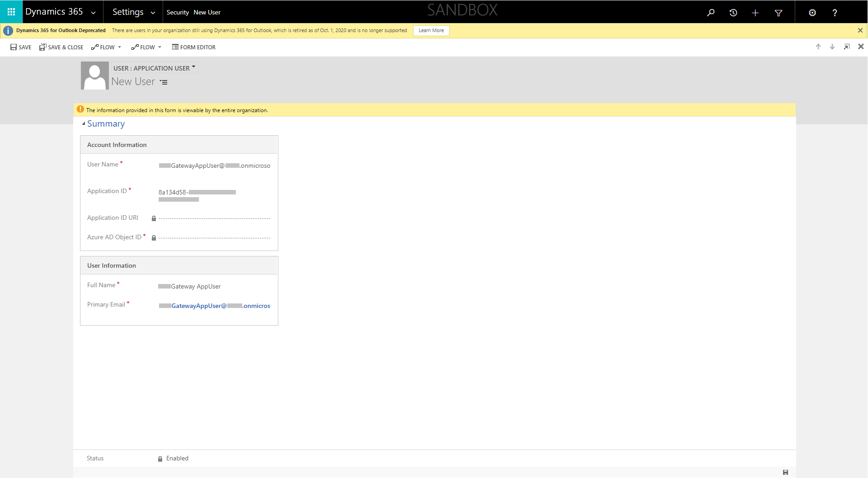Dismiss the Outlook deprecated notification banner
The width and height of the screenshot is (868, 478).
[x=860, y=31]
